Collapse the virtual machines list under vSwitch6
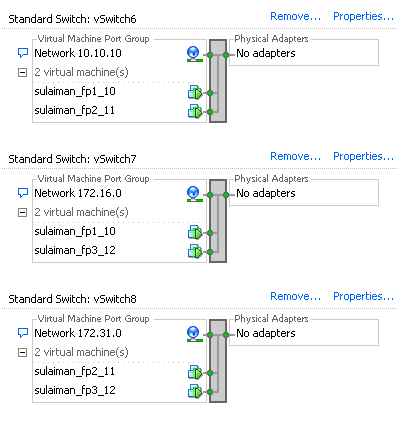415x421 pixels. pos(22,72)
